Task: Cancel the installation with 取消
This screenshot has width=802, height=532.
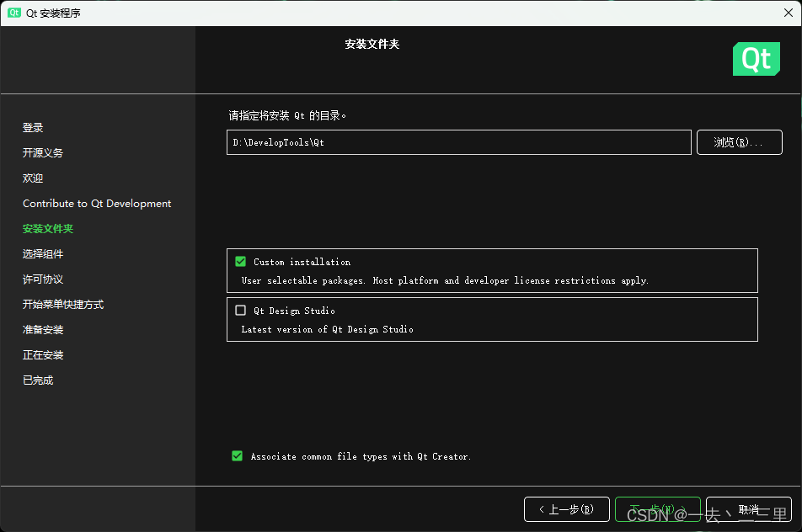Action: (749, 509)
